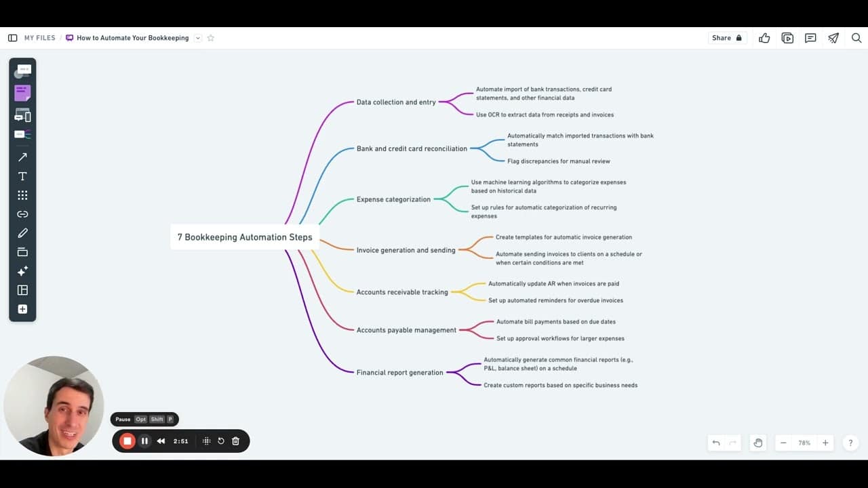Click 'Set up approval workflows for larger expenses'
The image size is (868, 488).
coord(560,338)
